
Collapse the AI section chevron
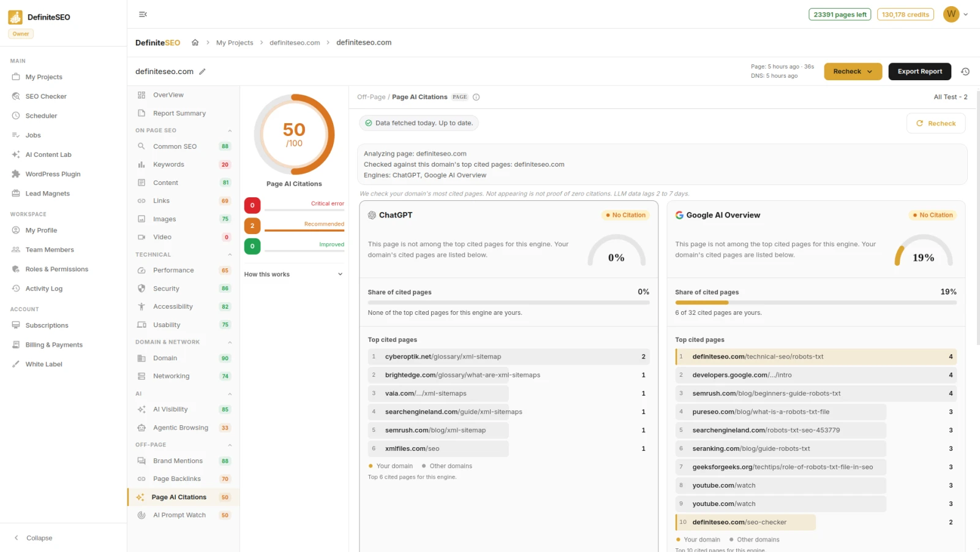coord(230,393)
